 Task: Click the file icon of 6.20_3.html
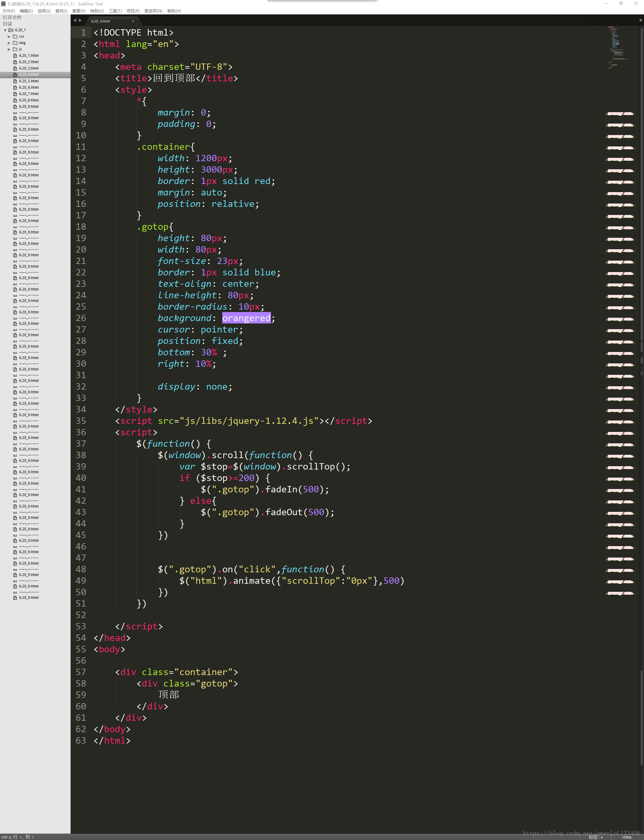click(15, 68)
